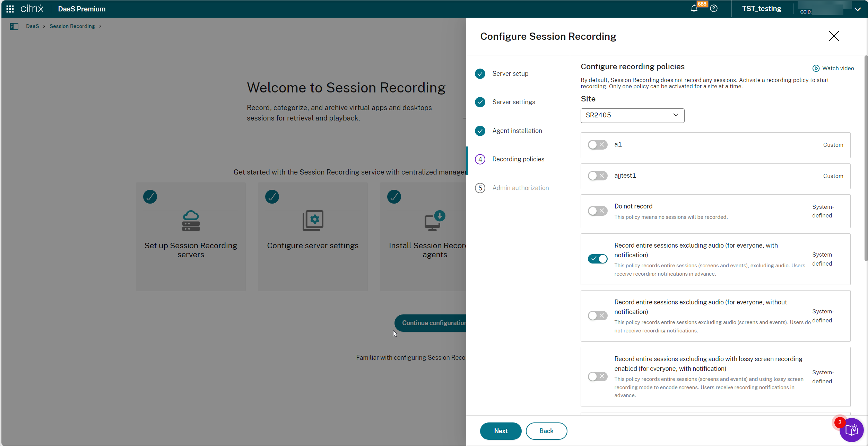Click the Citrix logo
Image resolution: width=868 pixels, height=446 pixels.
(x=32, y=9)
